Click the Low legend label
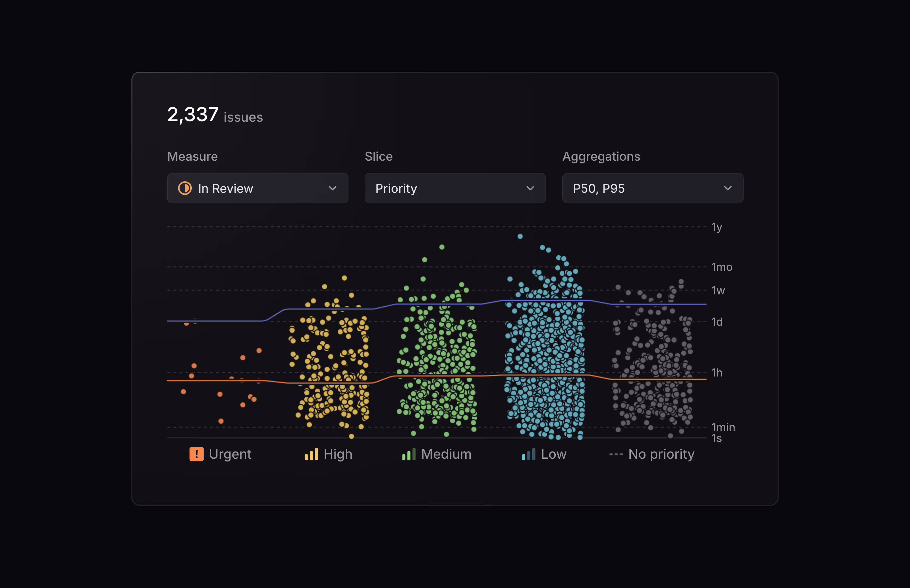Screen dimensions: 910x588 coord(554,454)
